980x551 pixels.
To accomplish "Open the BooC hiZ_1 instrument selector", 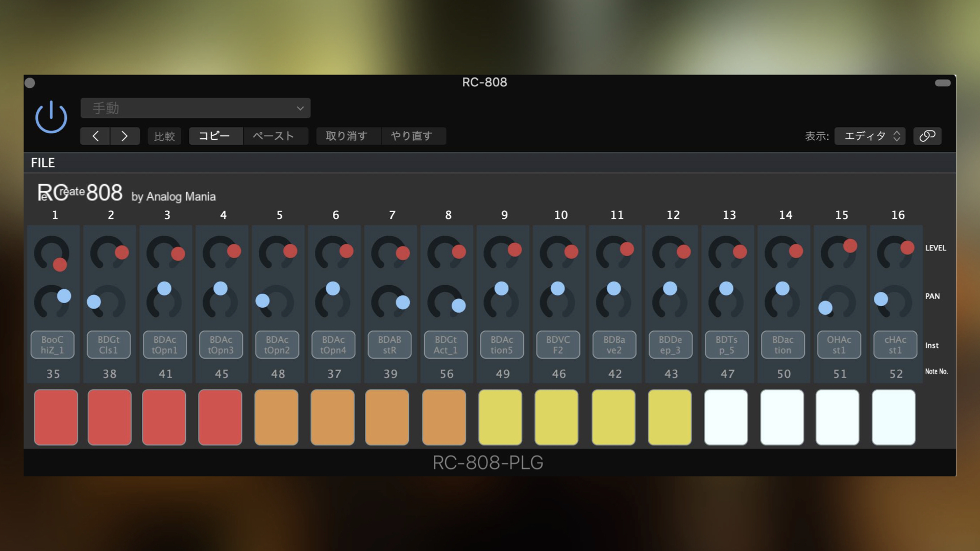I will click(x=53, y=345).
